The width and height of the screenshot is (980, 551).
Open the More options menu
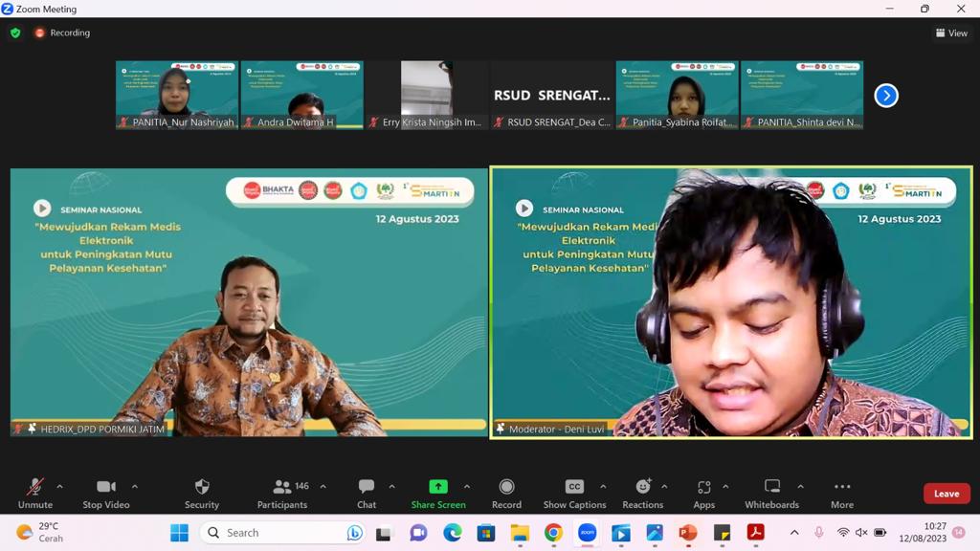point(842,493)
